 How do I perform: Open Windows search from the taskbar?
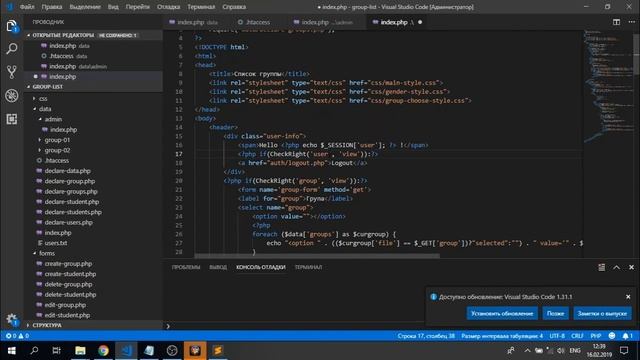pyautogui.click(x=34, y=351)
